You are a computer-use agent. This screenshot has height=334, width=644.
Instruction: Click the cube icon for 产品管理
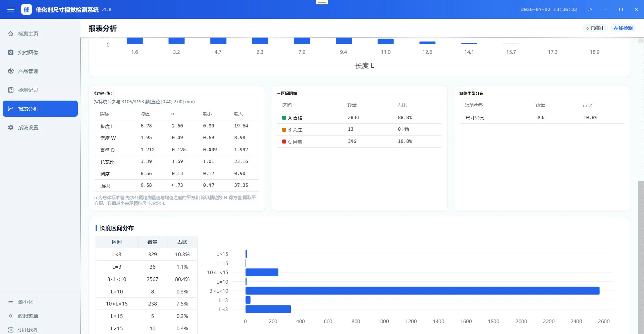pyautogui.click(x=11, y=71)
